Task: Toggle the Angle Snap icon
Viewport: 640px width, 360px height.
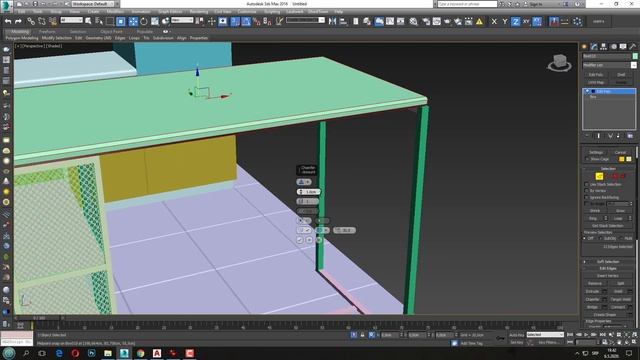Action: (x=246, y=21)
